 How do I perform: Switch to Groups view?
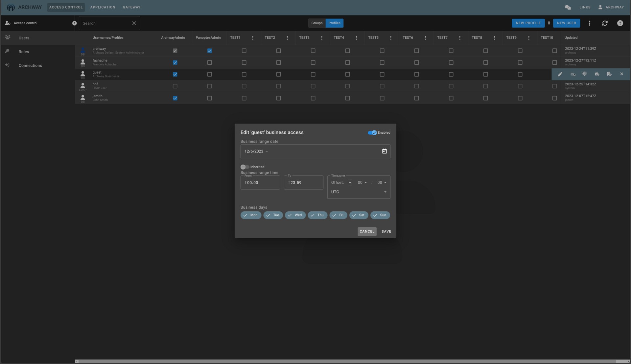pos(317,23)
